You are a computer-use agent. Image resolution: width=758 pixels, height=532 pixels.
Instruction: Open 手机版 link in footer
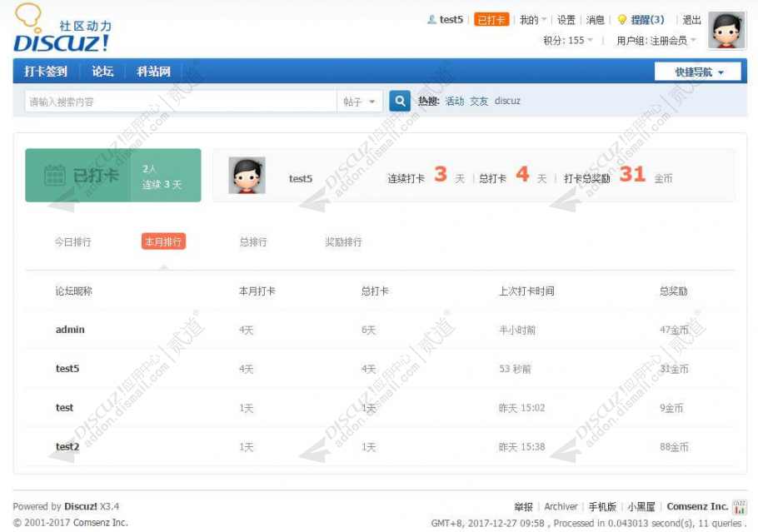pyautogui.click(x=602, y=507)
